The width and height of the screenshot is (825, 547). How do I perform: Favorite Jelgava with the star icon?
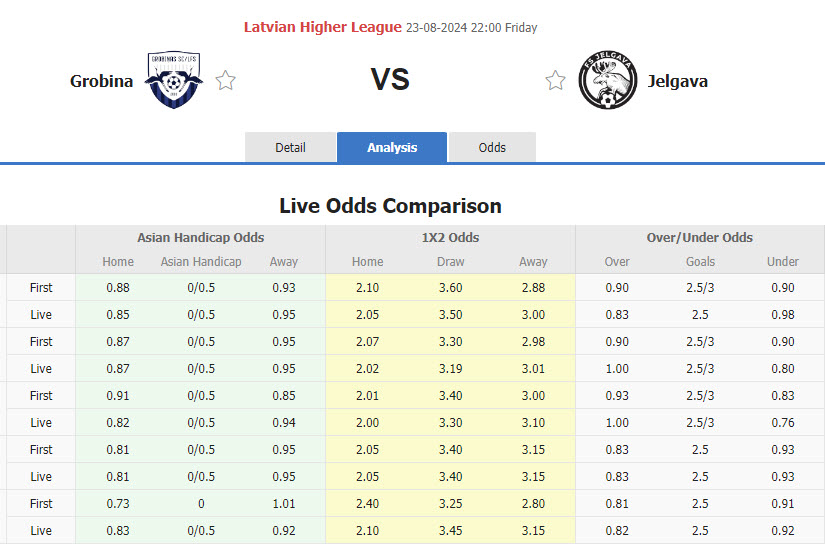555,81
